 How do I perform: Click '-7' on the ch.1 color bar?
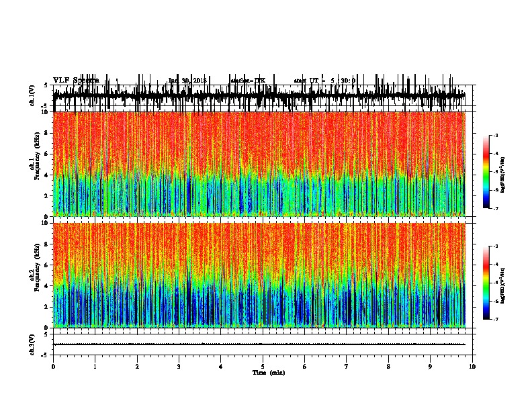click(495, 208)
